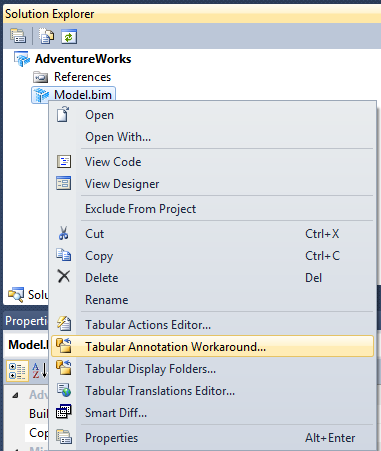
Task: Click the Copy icon in the menu
Action: [x=64, y=255]
